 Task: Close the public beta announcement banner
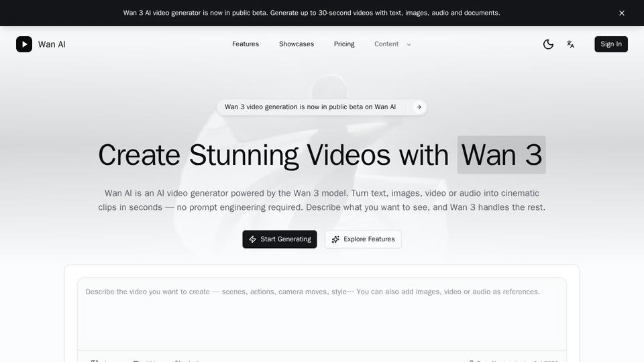[621, 13]
